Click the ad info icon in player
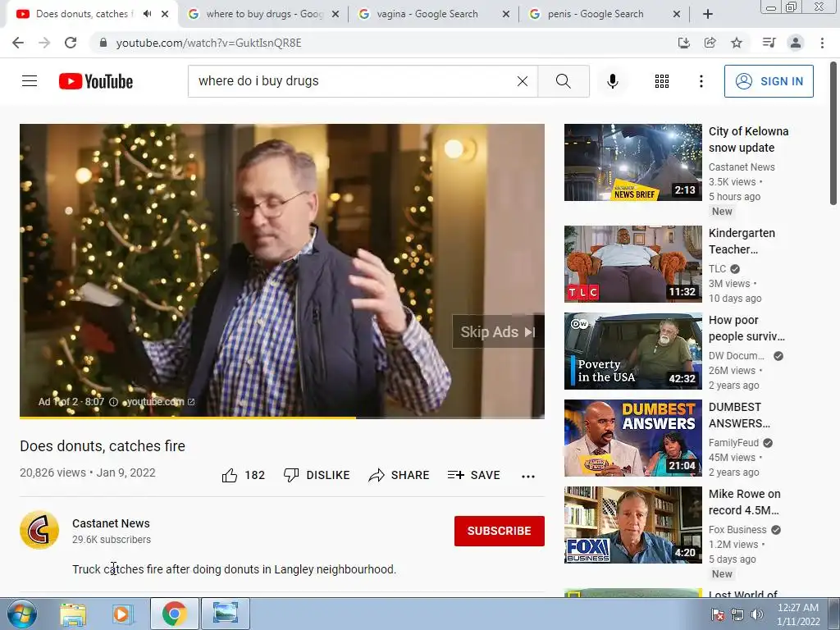This screenshot has height=630, width=840. (113, 402)
